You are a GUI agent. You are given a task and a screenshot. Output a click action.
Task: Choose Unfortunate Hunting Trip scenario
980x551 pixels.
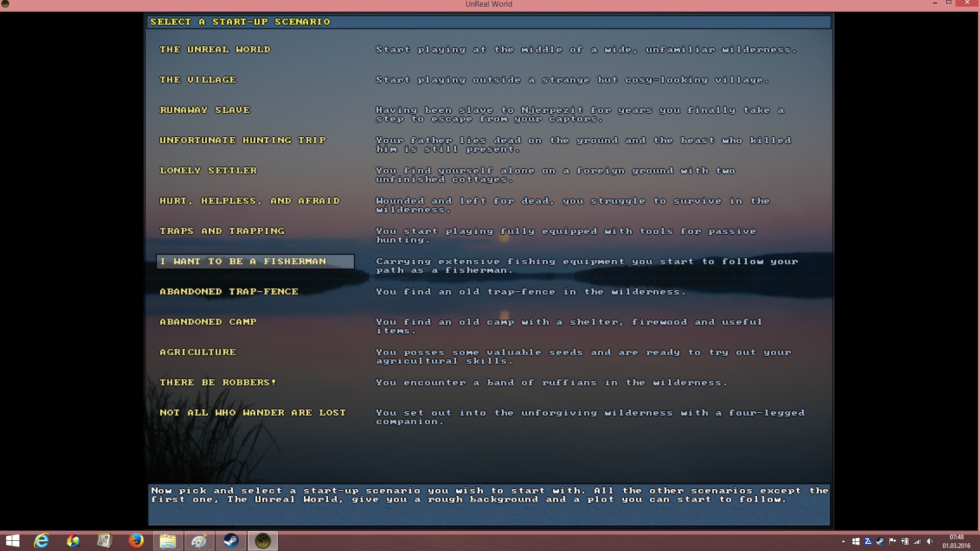tap(242, 140)
